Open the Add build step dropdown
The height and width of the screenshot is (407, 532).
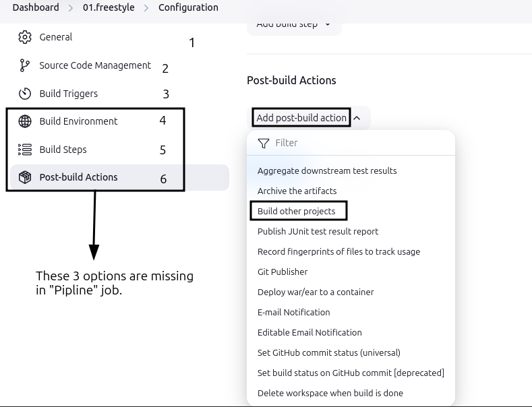click(294, 24)
